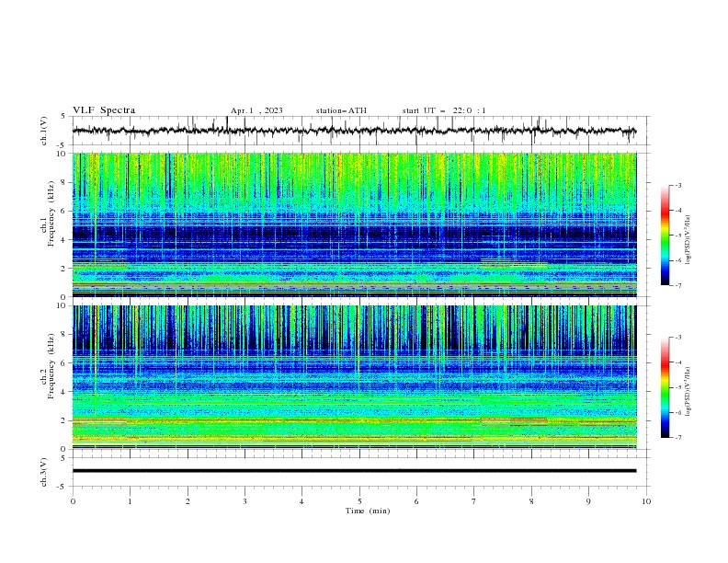Click the upper PSD color scale bar
The height and width of the screenshot is (563, 728).
coord(665,236)
